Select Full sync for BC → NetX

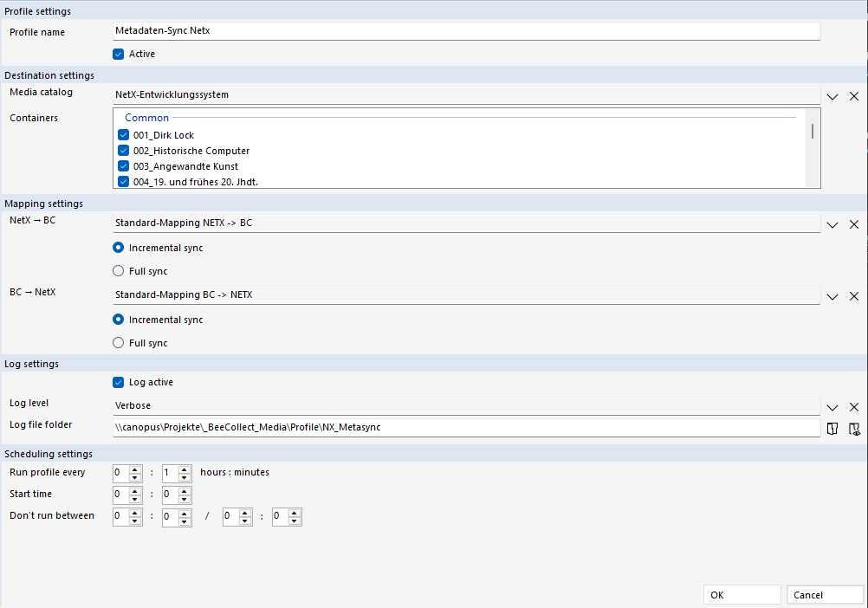[x=119, y=343]
